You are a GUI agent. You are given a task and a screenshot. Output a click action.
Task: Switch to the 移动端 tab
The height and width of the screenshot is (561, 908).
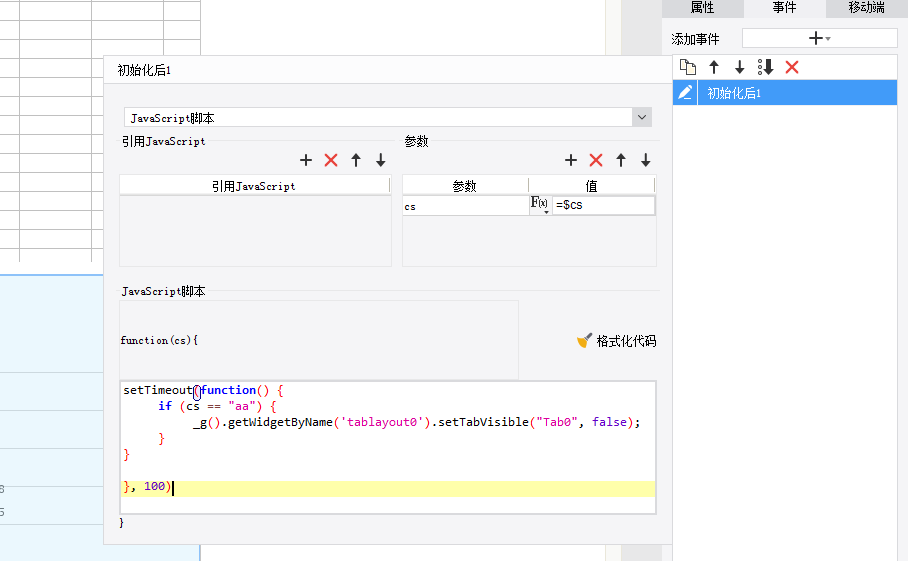[867, 8]
